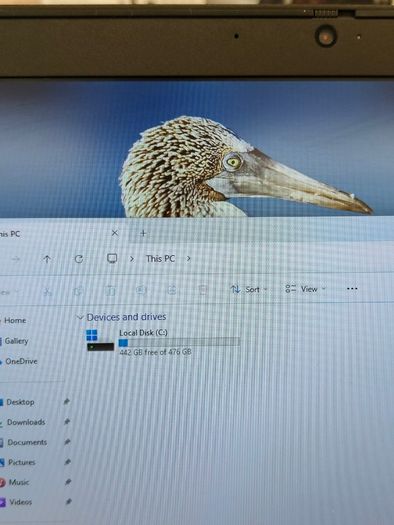Open the See more ellipsis menu
The height and width of the screenshot is (525, 394).
point(352,289)
